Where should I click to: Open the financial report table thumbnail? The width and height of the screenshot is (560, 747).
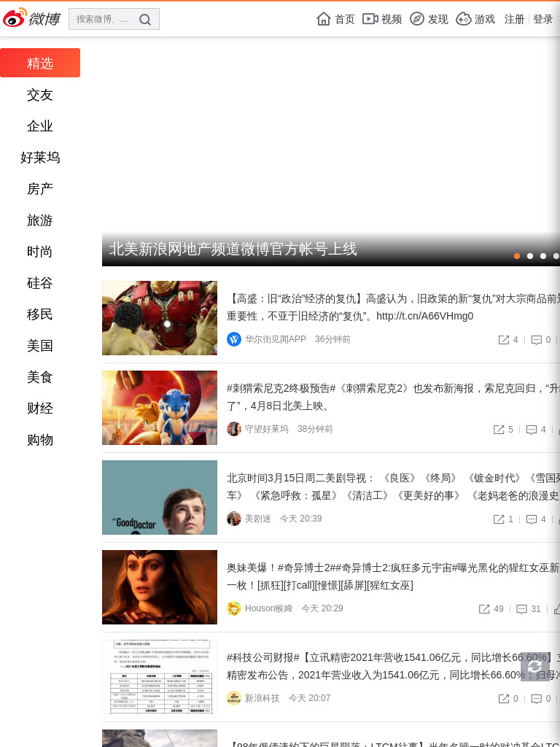pos(160,677)
